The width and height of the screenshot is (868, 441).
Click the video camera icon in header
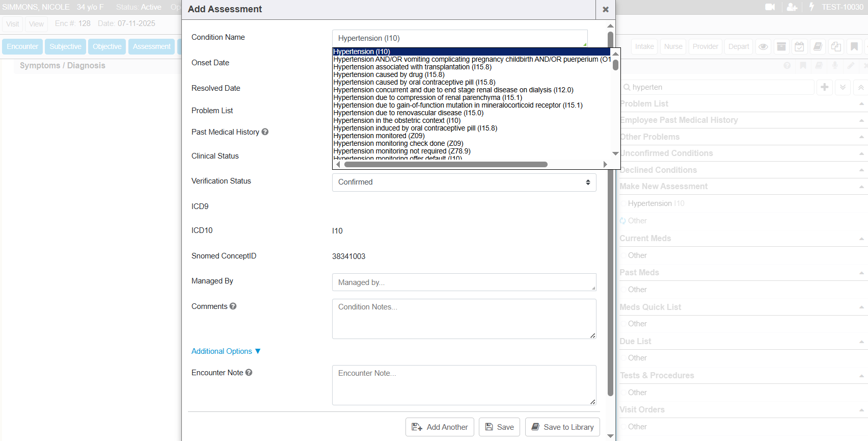pos(770,7)
